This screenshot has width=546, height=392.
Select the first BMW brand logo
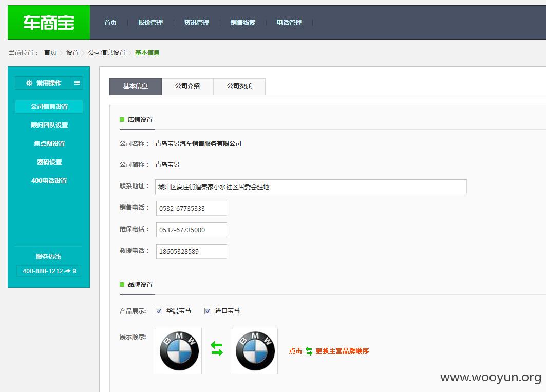[179, 350]
